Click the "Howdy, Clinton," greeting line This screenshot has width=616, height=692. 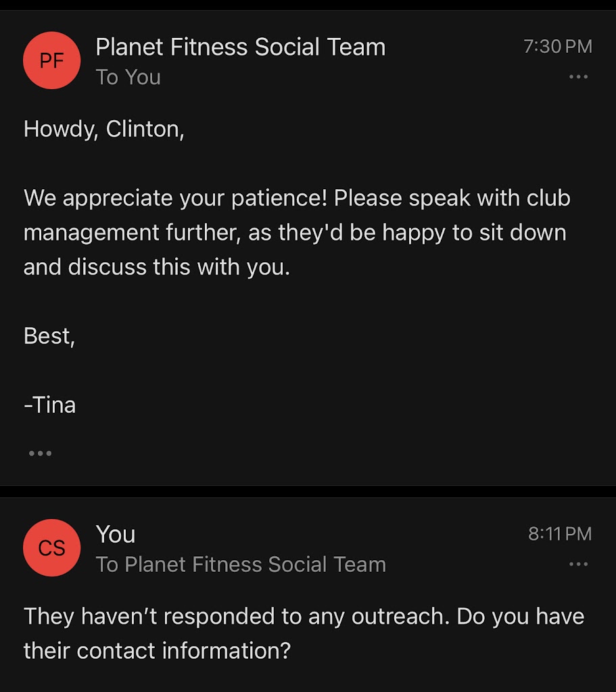(104, 129)
